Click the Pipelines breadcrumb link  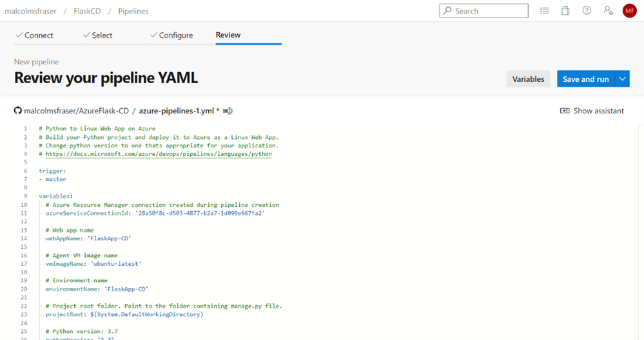[x=133, y=11]
